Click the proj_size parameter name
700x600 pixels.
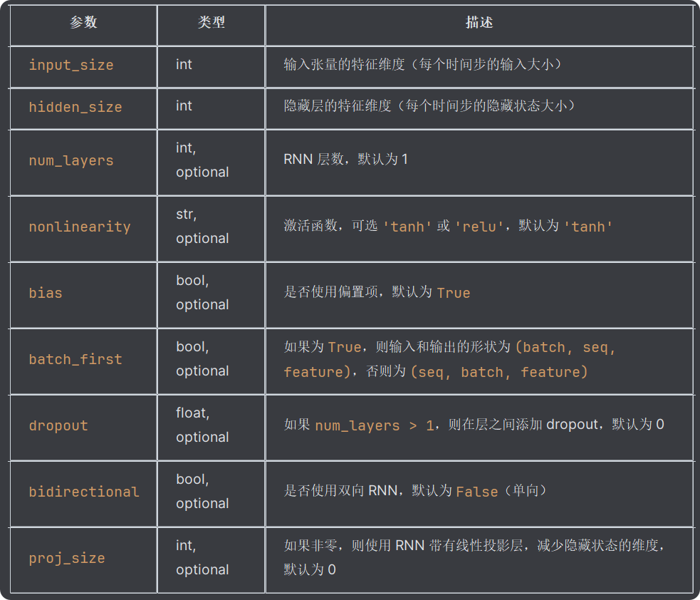pyautogui.click(x=66, y=558)
